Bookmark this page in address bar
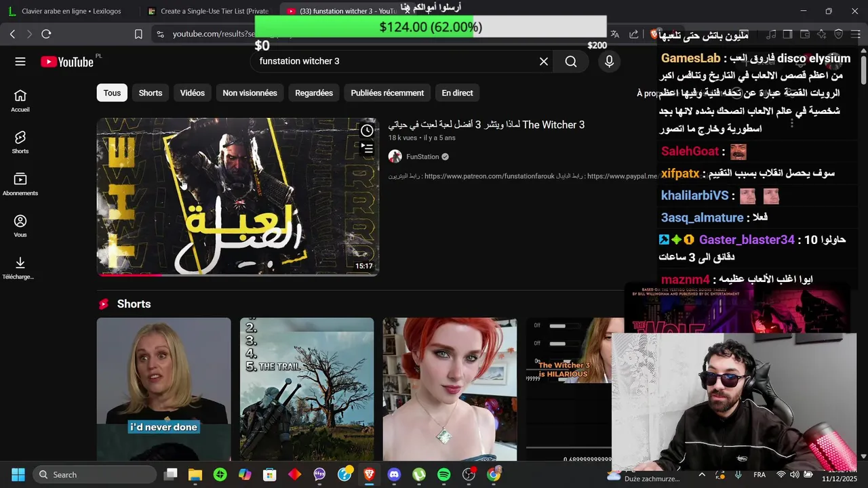This screenshot has width=868, height=488. (138, 34)
